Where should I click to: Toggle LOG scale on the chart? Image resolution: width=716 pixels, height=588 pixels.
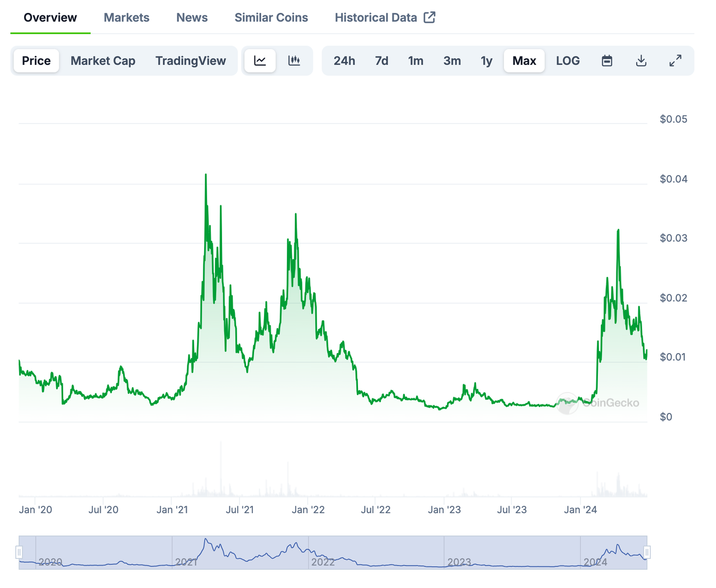pyautogui.click(x=568, y=60)
